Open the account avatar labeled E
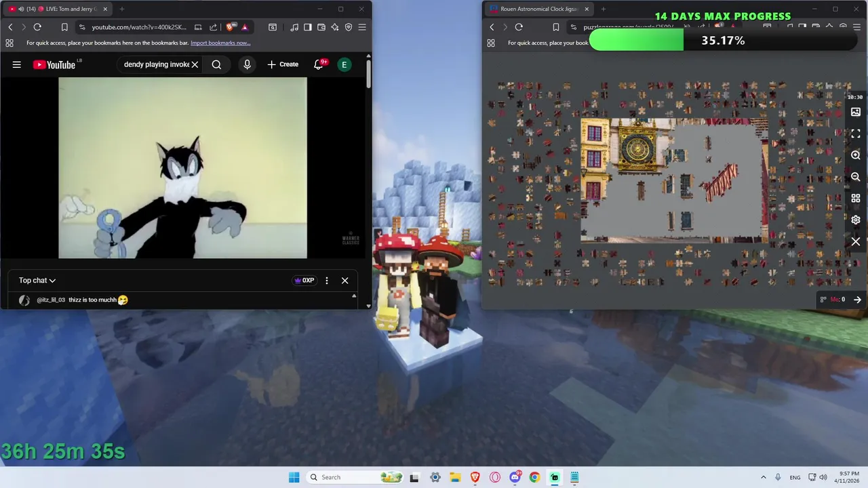Screen dimensions: 868x488 [x=344, y=64]
